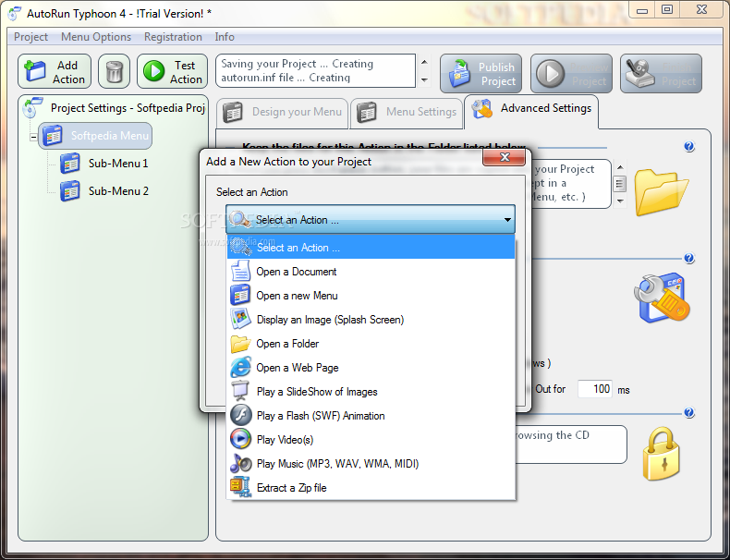Screen dimensions: 730x560
Task: Switch to the Advanced Settings tab
Action: tap(531, 111)
